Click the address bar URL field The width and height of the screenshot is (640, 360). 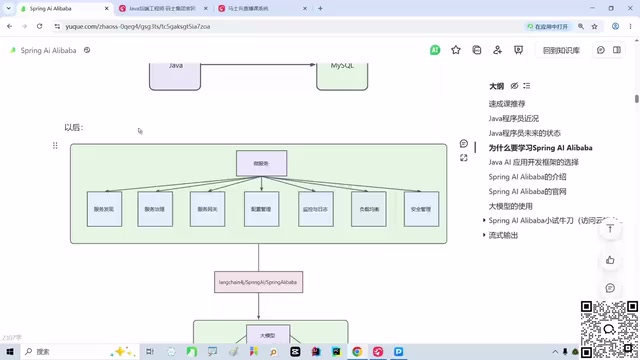(286, 27)
